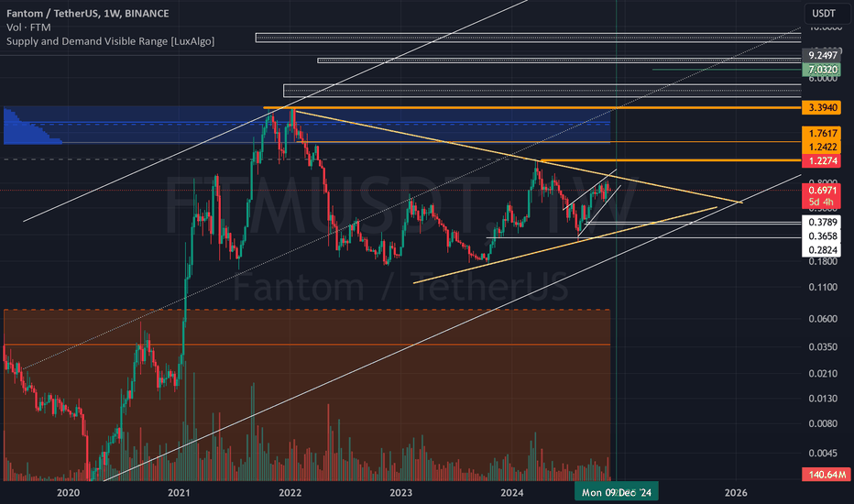Image resolution: width=854 pixels, height=504 pixels.
Task: Click the 0.1100 price scale value
Action: 823,287
